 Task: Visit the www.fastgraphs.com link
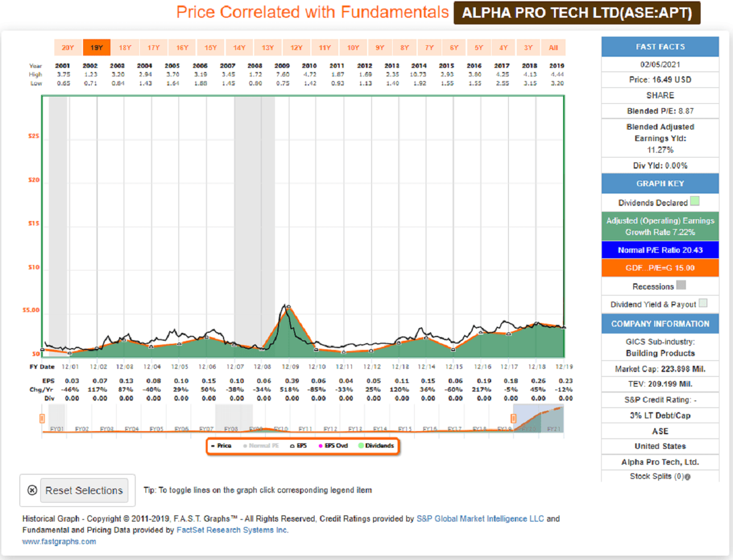59,541
